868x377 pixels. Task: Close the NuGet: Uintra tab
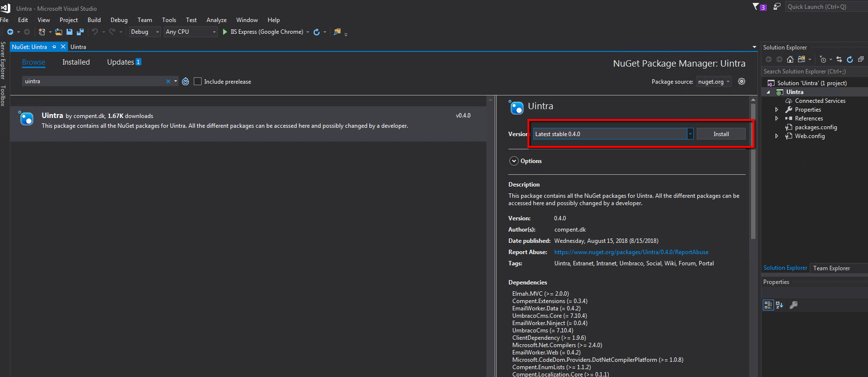pyautogui.click(x=63, y=47)
